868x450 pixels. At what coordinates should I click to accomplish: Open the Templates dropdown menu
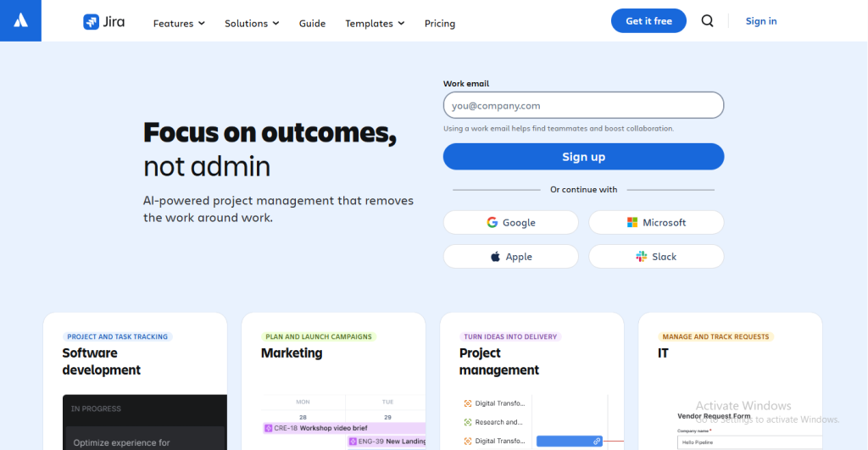pos(375,24)
